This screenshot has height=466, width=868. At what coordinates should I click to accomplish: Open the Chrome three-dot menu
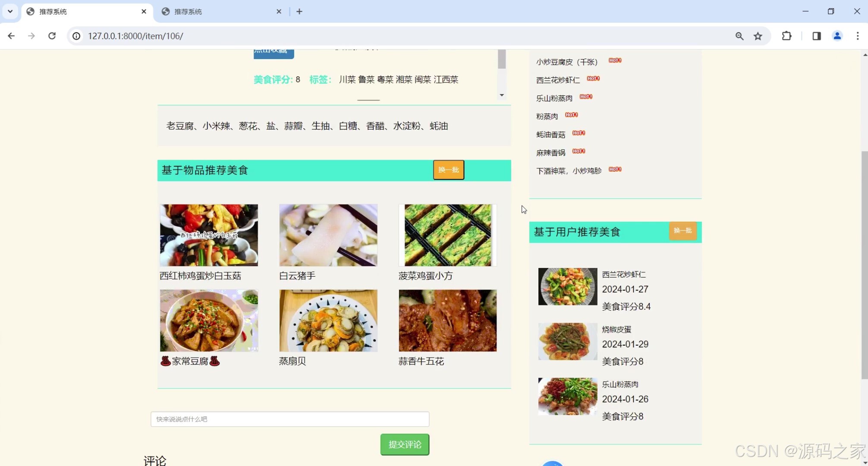point(858,36)
